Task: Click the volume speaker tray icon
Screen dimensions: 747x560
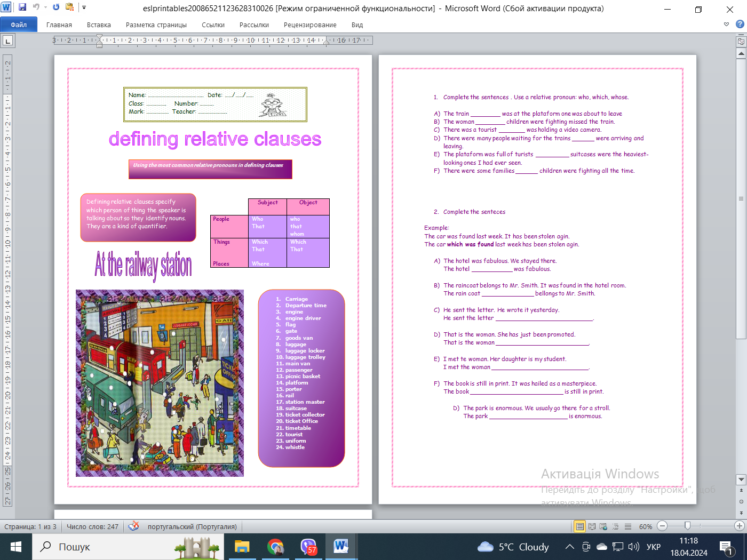Action: coord(634,547)
